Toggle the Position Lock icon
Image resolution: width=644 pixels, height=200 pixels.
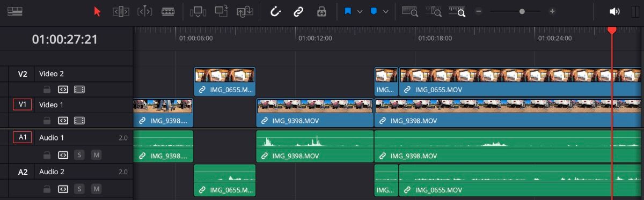point(321,11)
